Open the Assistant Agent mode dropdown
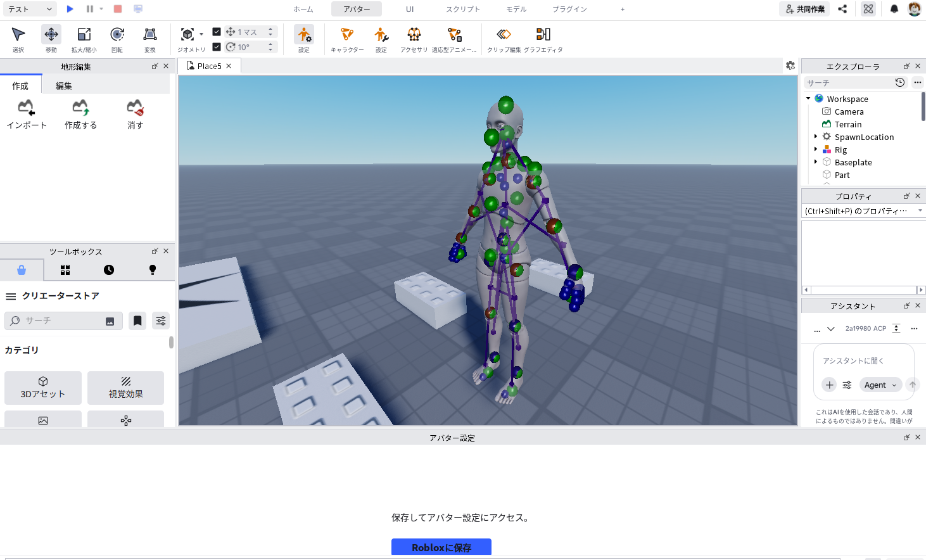The image size is (926, 560). pyautogui.click(x=880, y=385)
